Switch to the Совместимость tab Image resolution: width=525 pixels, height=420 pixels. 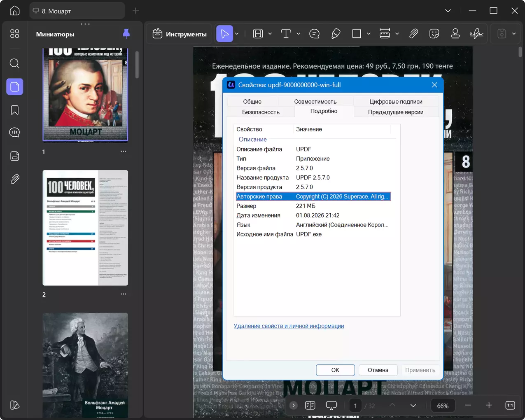coord(315,101)
